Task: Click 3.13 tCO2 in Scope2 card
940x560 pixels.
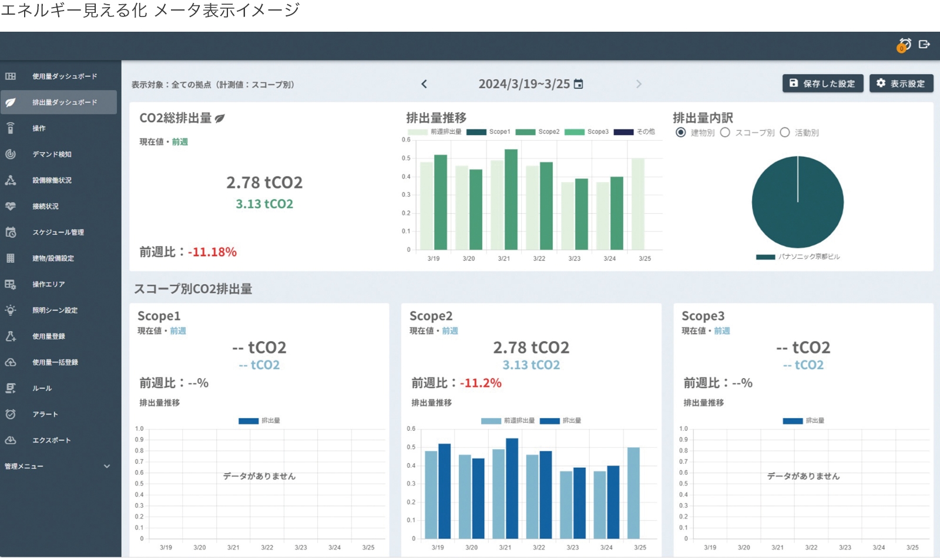Action: (x=531, y=365)
